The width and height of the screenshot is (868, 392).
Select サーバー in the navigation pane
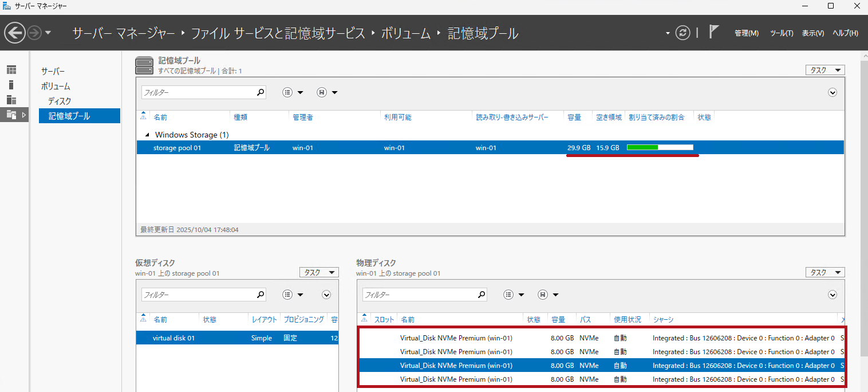53,71
